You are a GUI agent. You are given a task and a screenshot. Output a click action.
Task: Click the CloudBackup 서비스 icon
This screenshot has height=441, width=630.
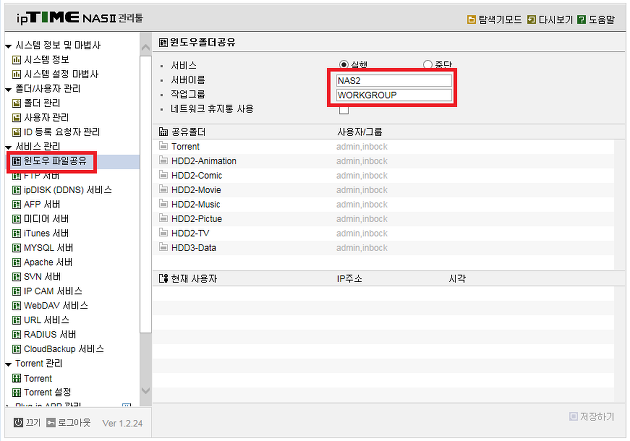[x=16, y=349]
